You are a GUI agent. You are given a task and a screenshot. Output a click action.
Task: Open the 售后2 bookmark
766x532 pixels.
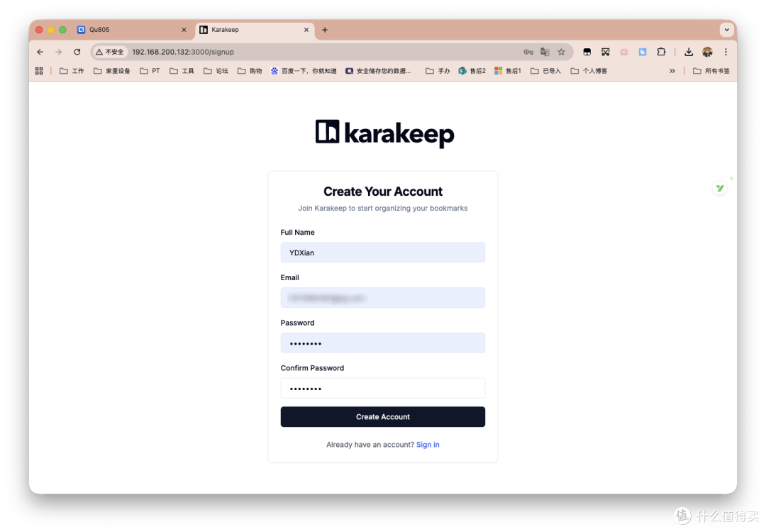[472, 71]
